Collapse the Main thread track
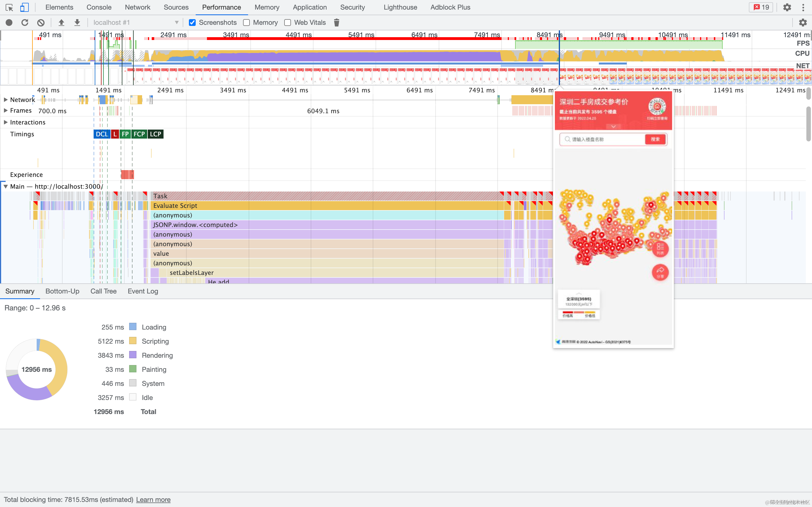This screenshot has width=812, height=507. [x=6, y=186]
